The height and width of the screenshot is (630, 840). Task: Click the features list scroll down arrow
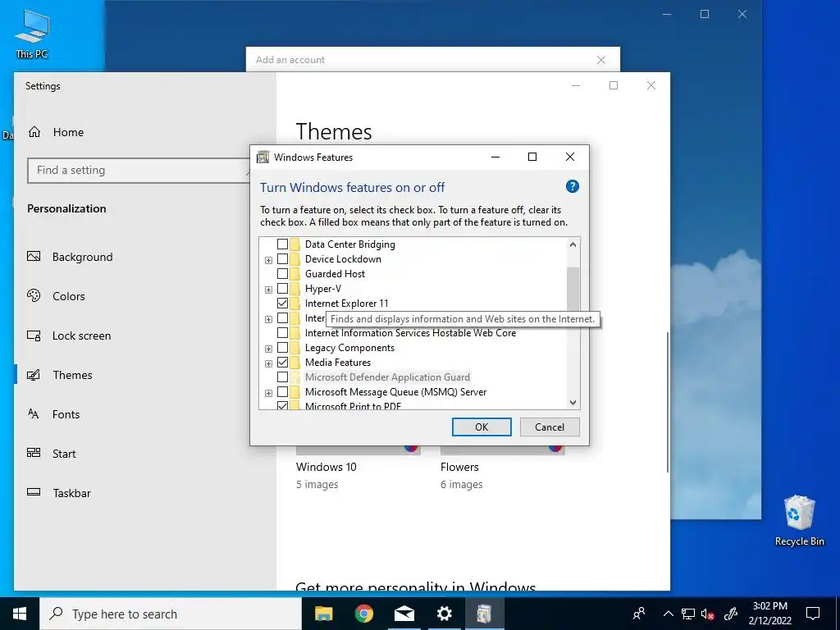click(573, 402)
